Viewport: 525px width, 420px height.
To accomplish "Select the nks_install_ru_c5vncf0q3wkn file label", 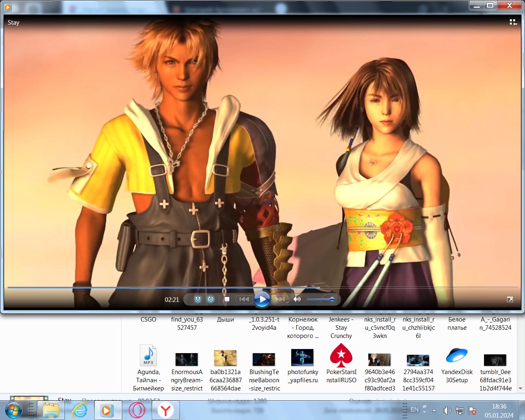I will (380, 328).
